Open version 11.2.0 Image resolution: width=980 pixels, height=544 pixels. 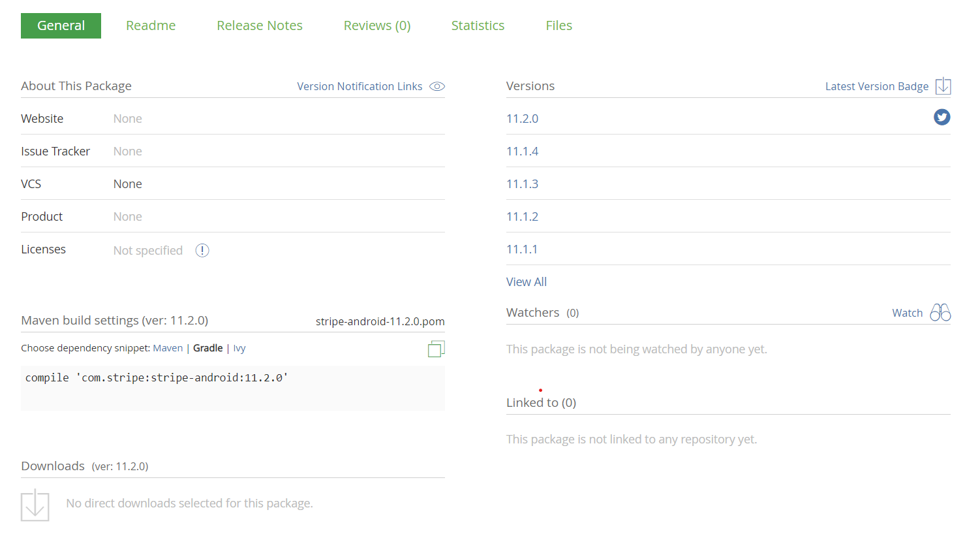tap(522, 118)
